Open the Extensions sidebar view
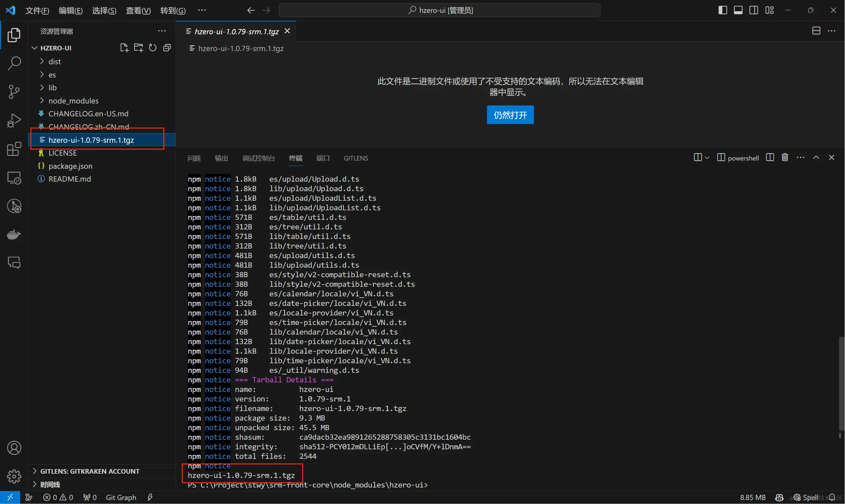845x504 pixels. pos(14,149)
